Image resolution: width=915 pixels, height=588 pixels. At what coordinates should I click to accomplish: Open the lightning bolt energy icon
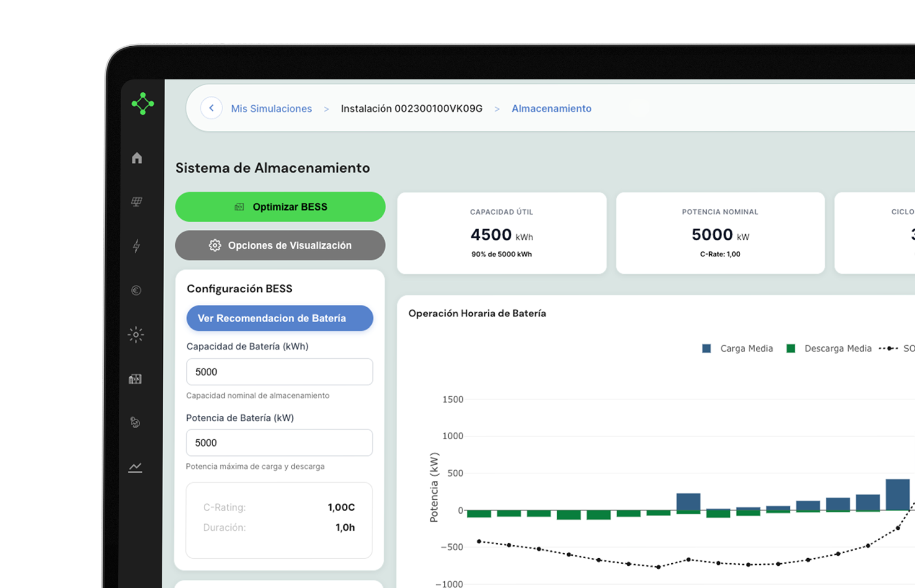[137, 246]
